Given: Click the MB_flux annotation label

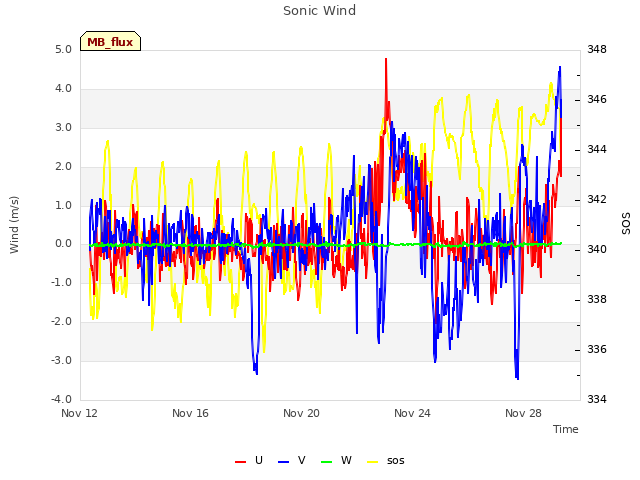Looking at the screenshot, I should (x=110, y=42).
